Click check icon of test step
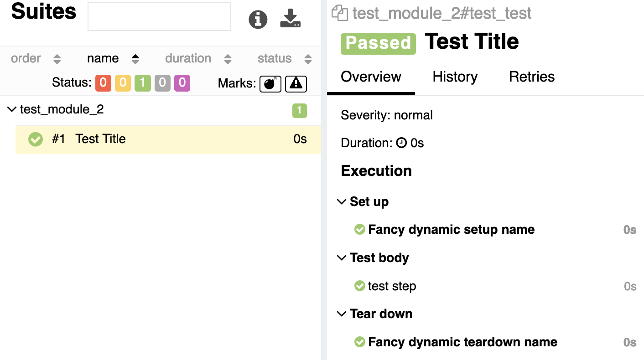Screen dimensions: 644x360 pyautogui.click(x=360, y=286)
